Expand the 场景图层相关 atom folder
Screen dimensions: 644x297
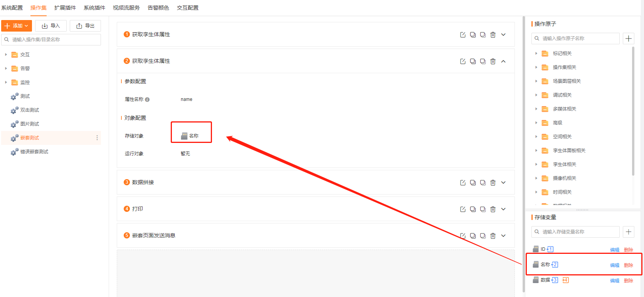pos(536,81)
